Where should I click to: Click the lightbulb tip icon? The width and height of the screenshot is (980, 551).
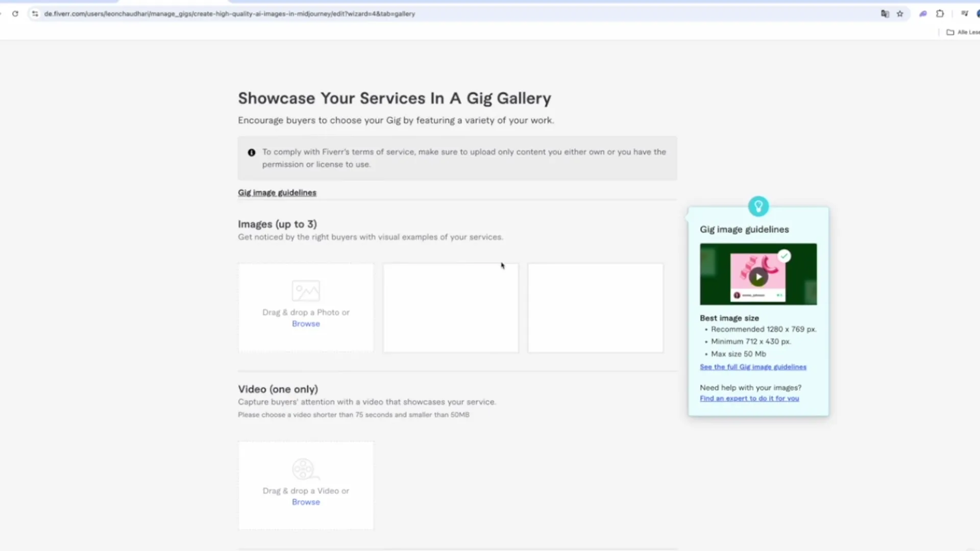coord(758,206)
